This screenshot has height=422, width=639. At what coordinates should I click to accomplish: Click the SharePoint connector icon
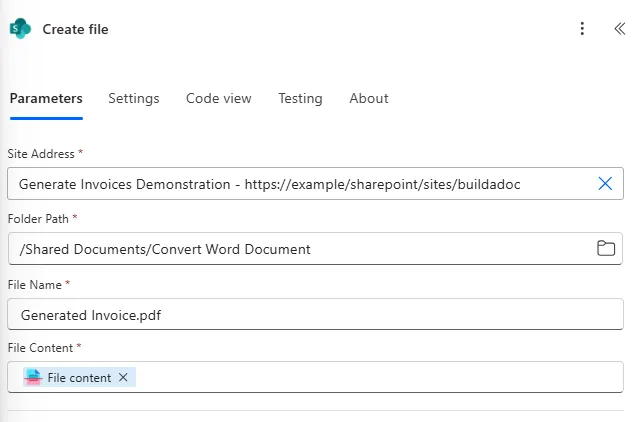pyautogui.click(x=20, y=29)
